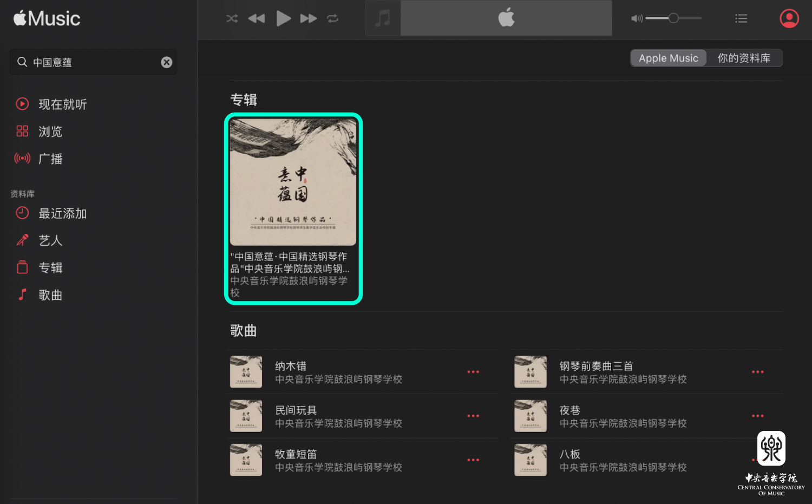
Task: Toggle repeat playback mode
Action: coord(332,18)
